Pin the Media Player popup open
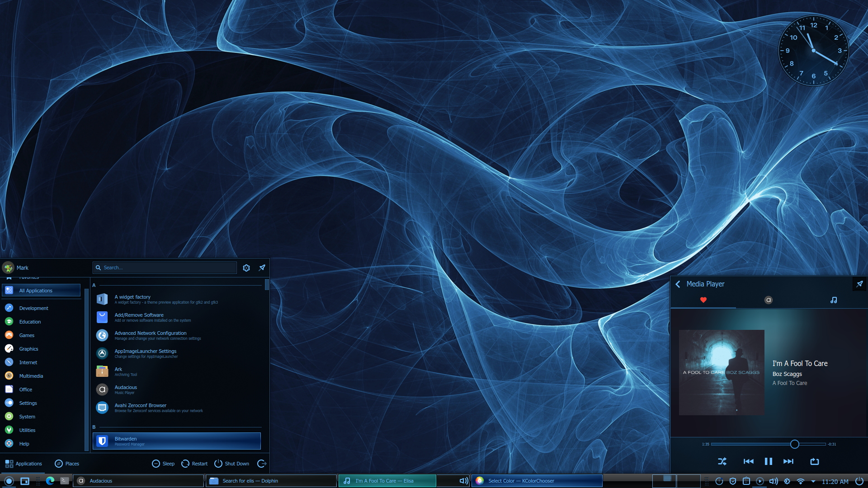The image size is (868, 488). tap(859, 284)
